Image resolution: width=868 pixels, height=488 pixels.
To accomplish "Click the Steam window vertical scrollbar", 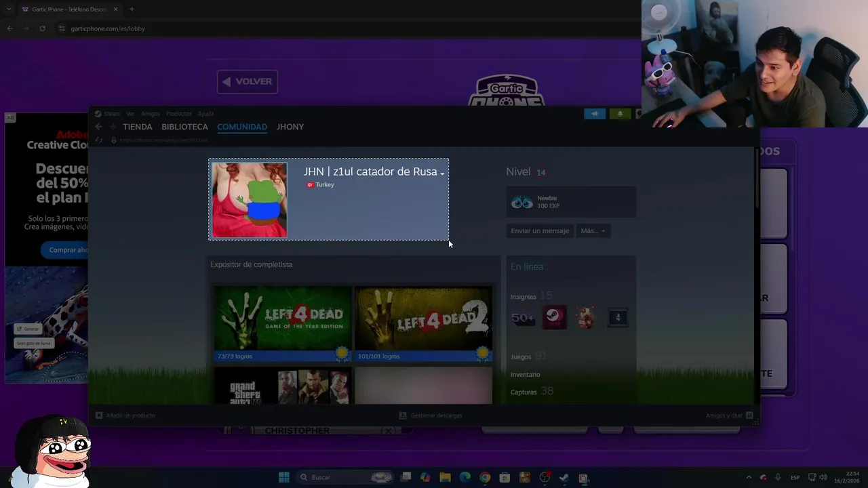I will click(757, 178).
